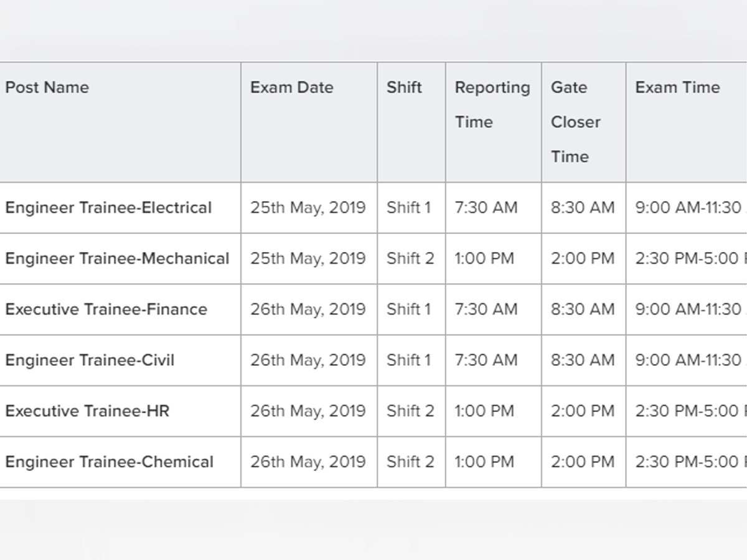Click Engineer Trainee-Chemical post name
Screen dimensions: 747x560
109,462
